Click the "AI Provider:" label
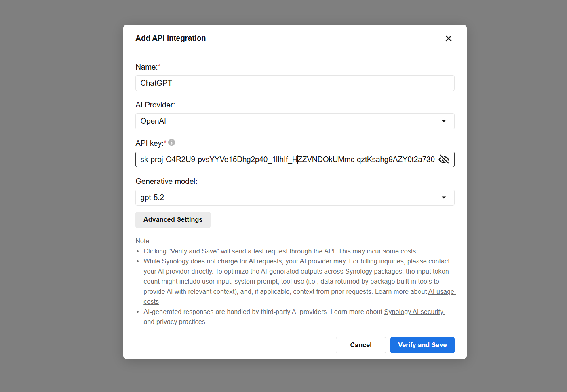This screenshot has height=392, width=567. click(x=155, y=105)
